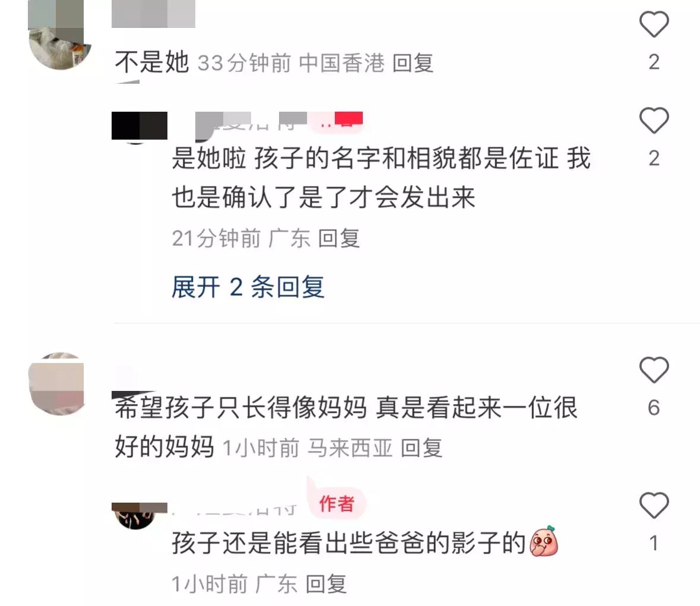The height and width of the screenshot is (606, 700).
Task: Open blurred username of top commenter
Action: (153, 14)
